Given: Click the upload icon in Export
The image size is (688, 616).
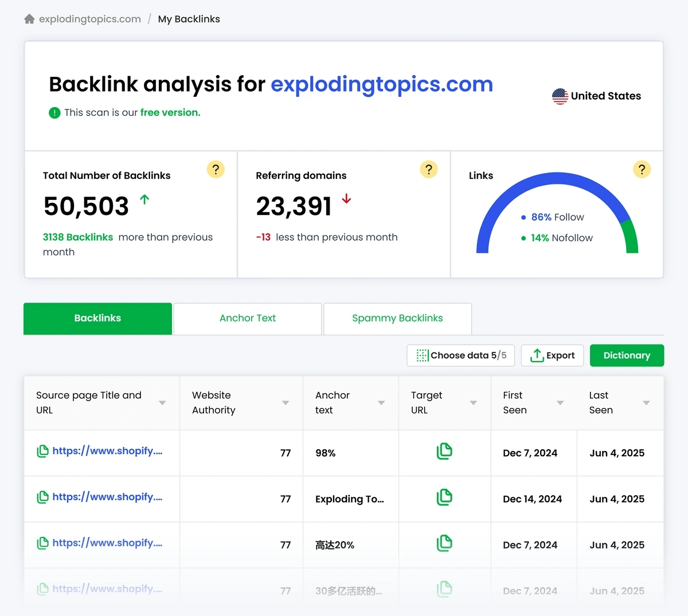Looking at the screenshot, I should 537,355.
